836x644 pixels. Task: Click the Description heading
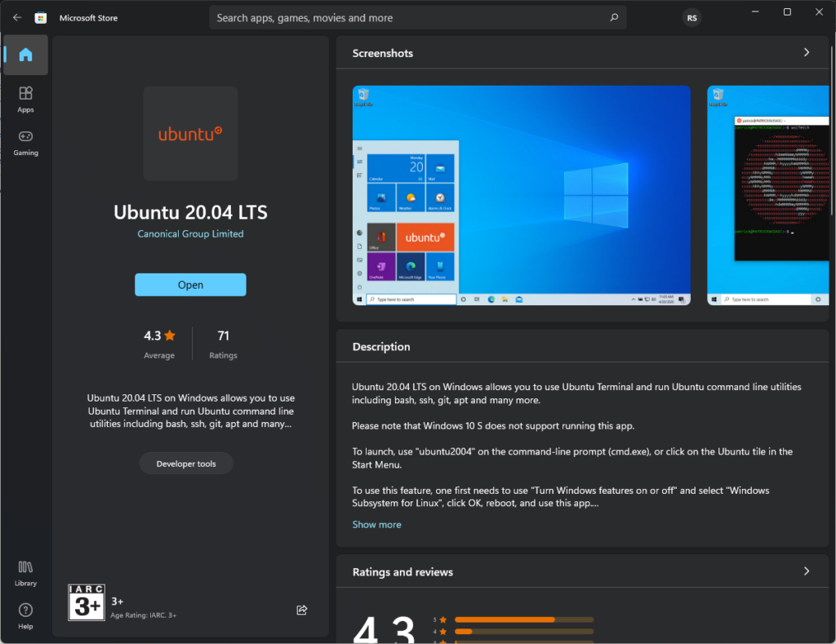381,347
